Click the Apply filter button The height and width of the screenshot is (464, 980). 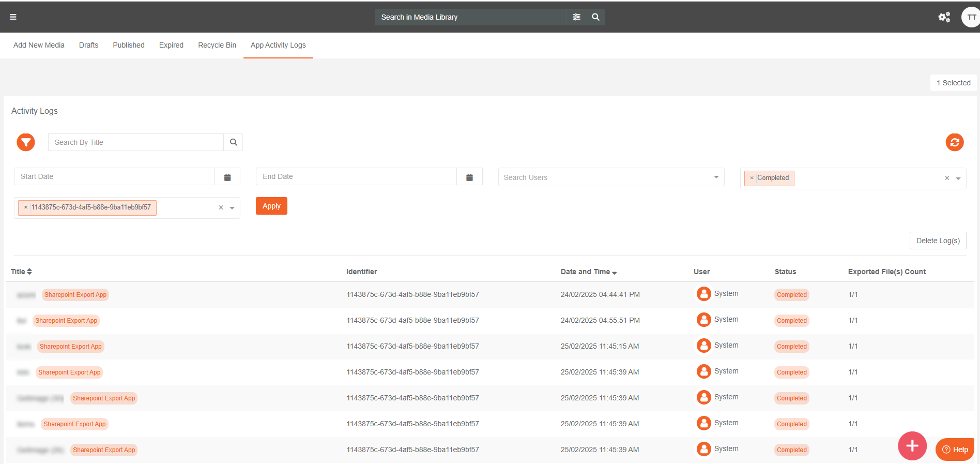click(x=271, y=206)
